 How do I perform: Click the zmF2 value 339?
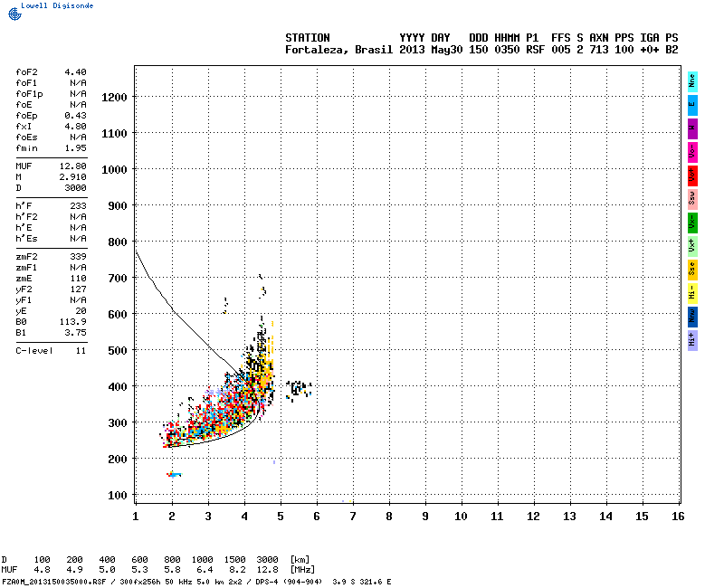pos(78,257)
